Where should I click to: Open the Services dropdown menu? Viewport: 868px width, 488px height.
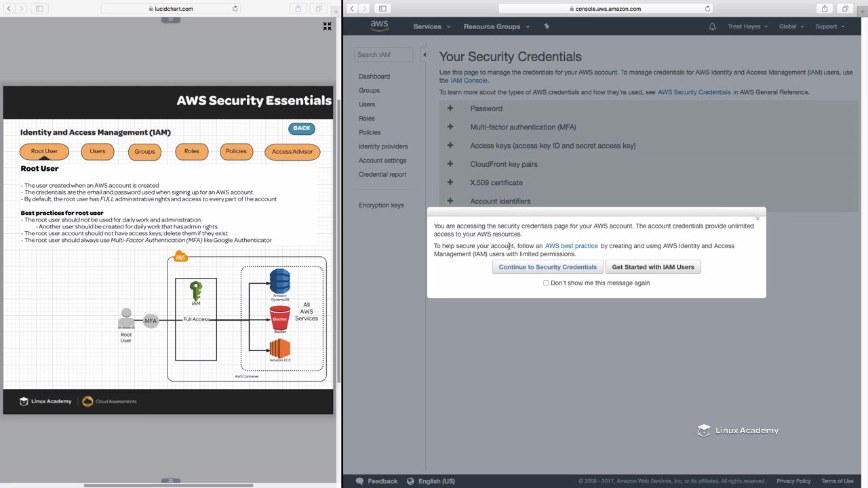pos(431,26)
